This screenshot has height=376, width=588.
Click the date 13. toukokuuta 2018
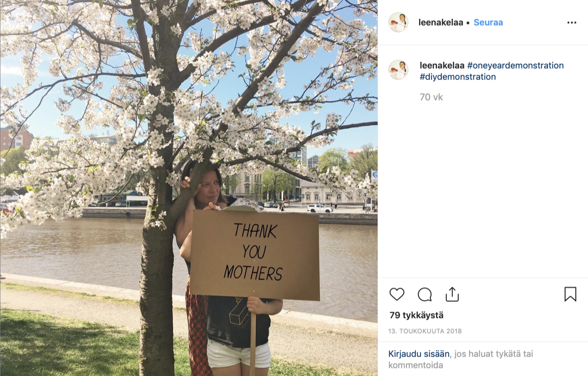coord(425,331)
